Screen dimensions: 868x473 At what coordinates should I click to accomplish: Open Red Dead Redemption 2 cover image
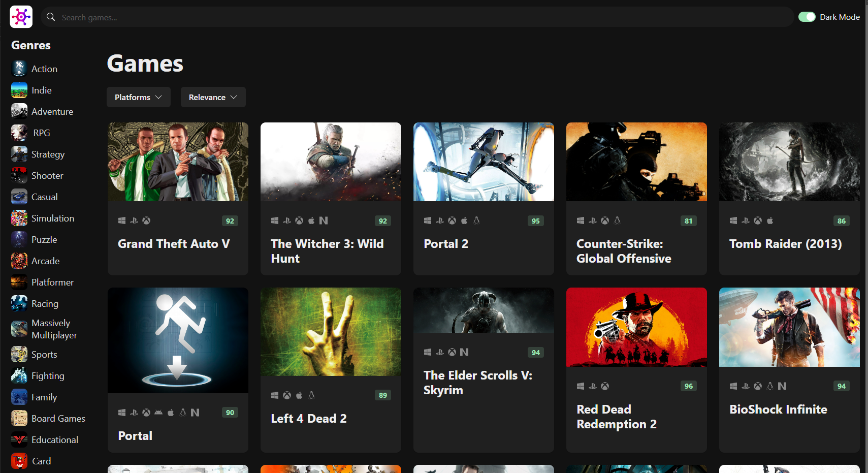click(636, 327)
